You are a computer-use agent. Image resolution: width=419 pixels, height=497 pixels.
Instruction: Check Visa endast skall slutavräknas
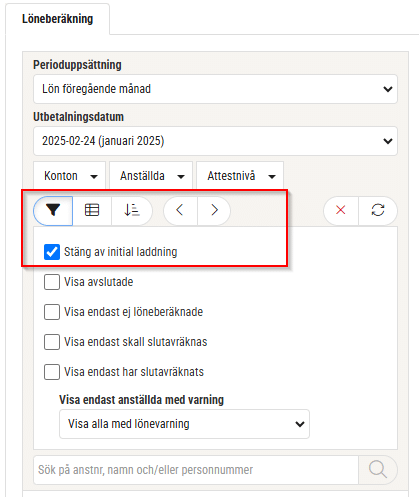tap(52, 342)
